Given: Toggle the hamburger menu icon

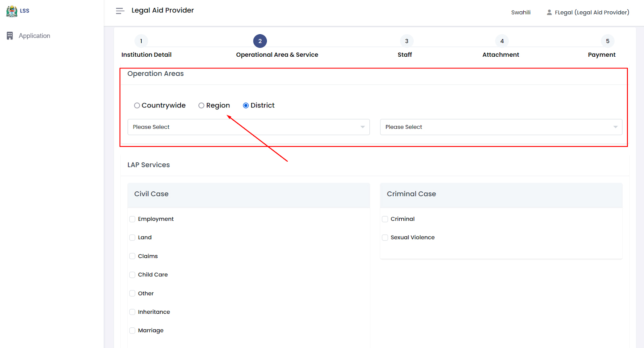Looking at the screenshot, I should pyautogui.click(x=120, y=11).
